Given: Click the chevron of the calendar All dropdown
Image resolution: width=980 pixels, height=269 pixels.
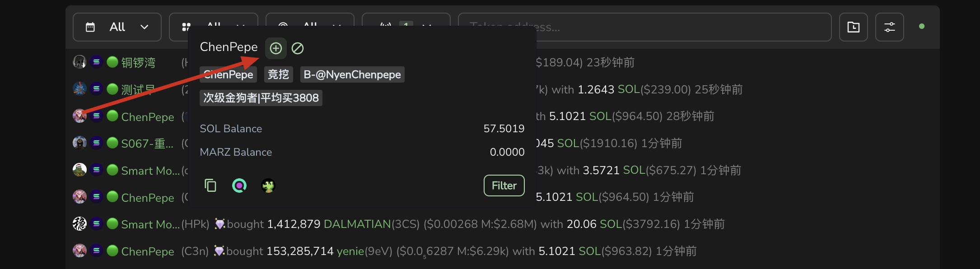Looking at the screenshot, I should pyautogui.click(x=145, y=27).
